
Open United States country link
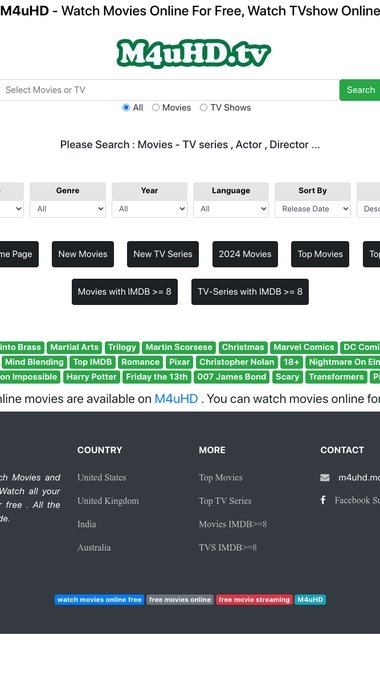coord(102,477)
